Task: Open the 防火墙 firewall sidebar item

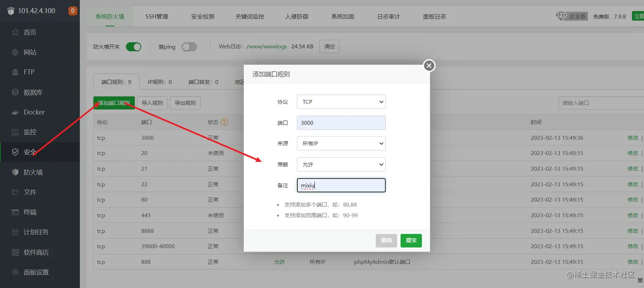Action: coord(40,172)
